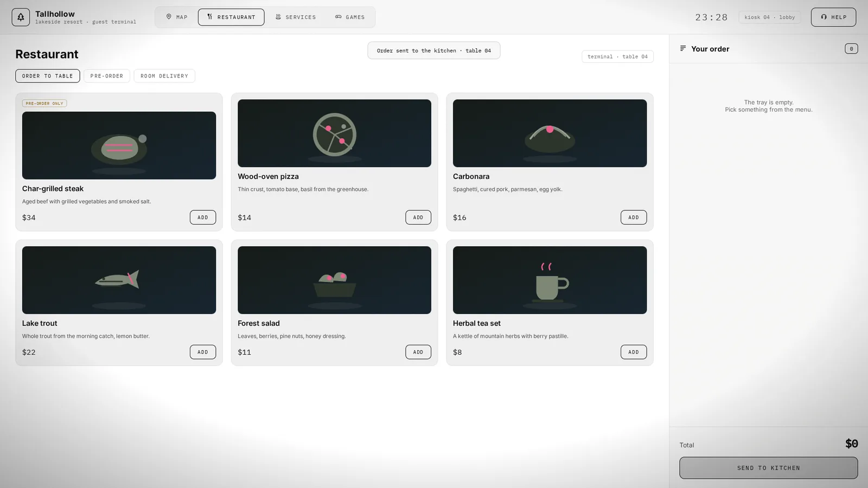Image resolution: width=868 pixels, height=488 pixels.
Task: Add Carbonara to the tray
Action: [634, 217]
